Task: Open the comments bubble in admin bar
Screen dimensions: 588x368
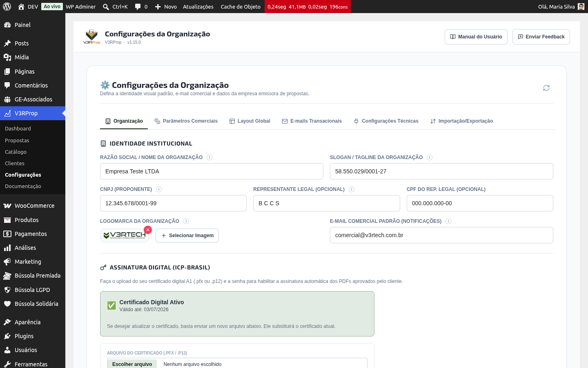Action: pyautogui.click(x=138, y=7)
